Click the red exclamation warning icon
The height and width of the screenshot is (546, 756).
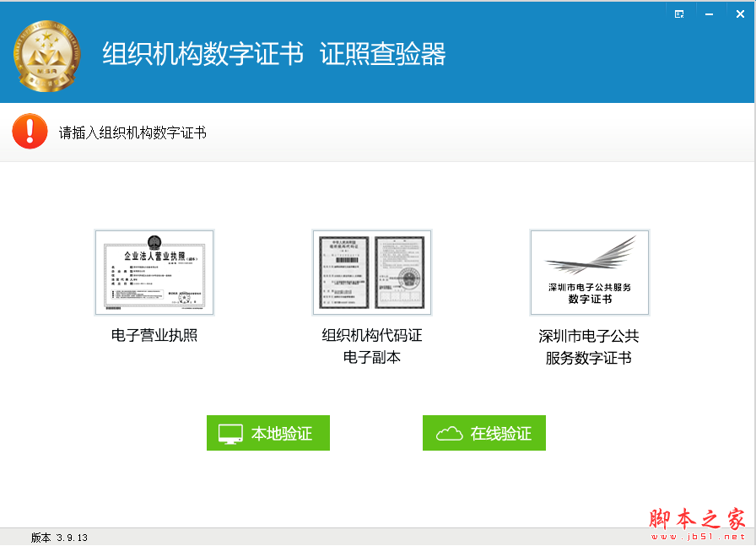point(30,132)
